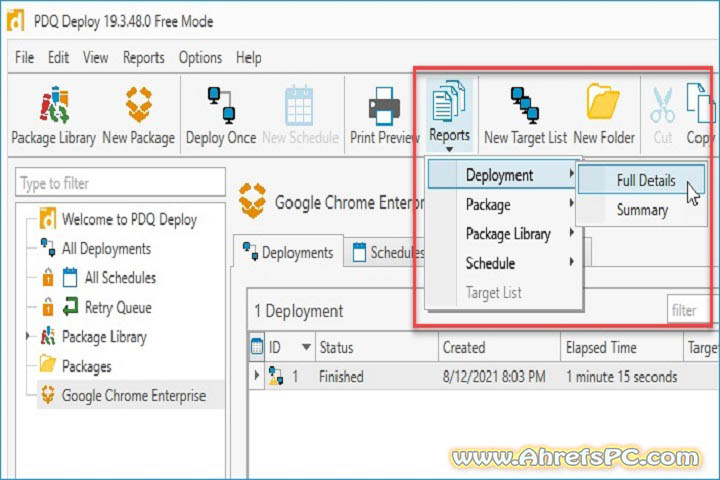This screenshot has height=480, width=720.
Task: Open the Reports menu in menu bar
Action: tap(143, 57)
